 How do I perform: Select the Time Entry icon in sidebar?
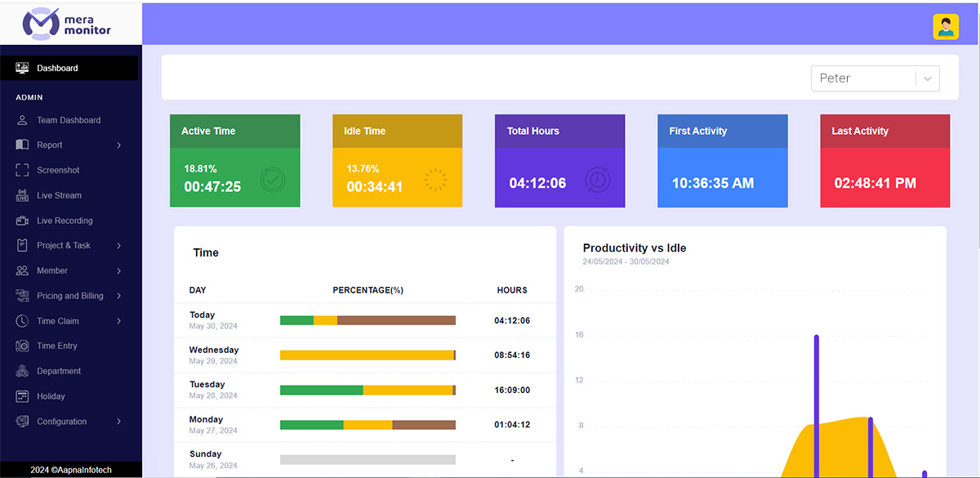point(22,346)
